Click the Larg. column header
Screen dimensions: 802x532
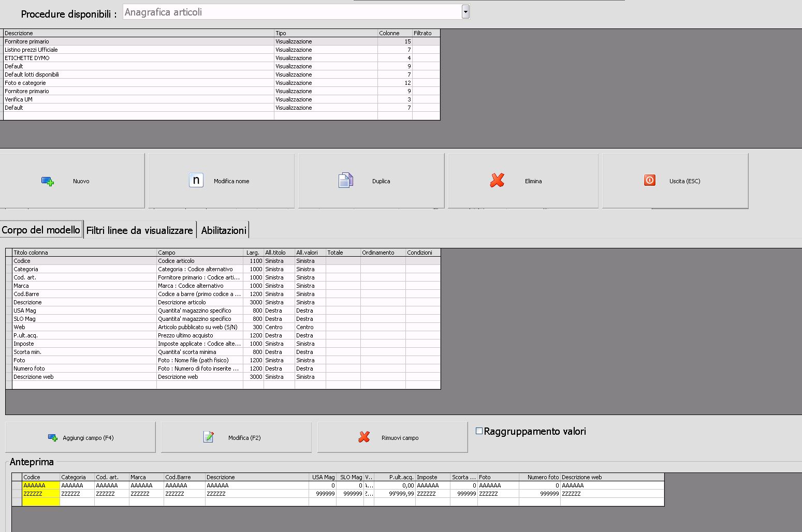pyautogui.click(x=253, y=253)
